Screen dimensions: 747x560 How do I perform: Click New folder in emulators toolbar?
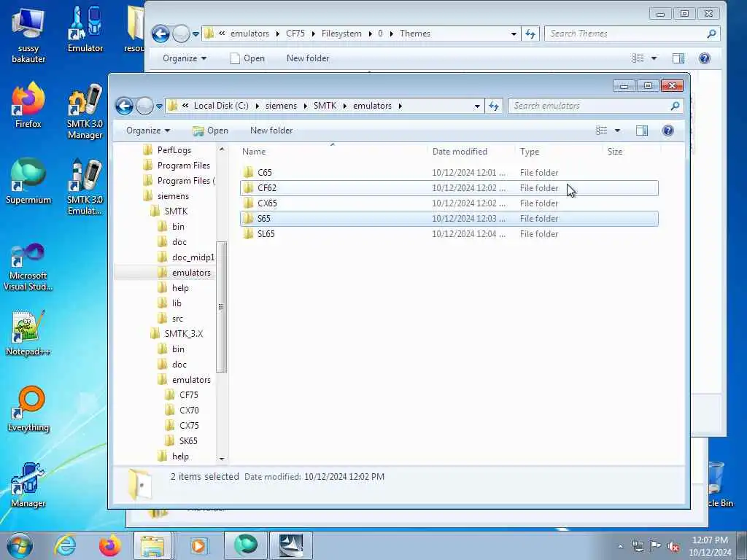point(271,131)
